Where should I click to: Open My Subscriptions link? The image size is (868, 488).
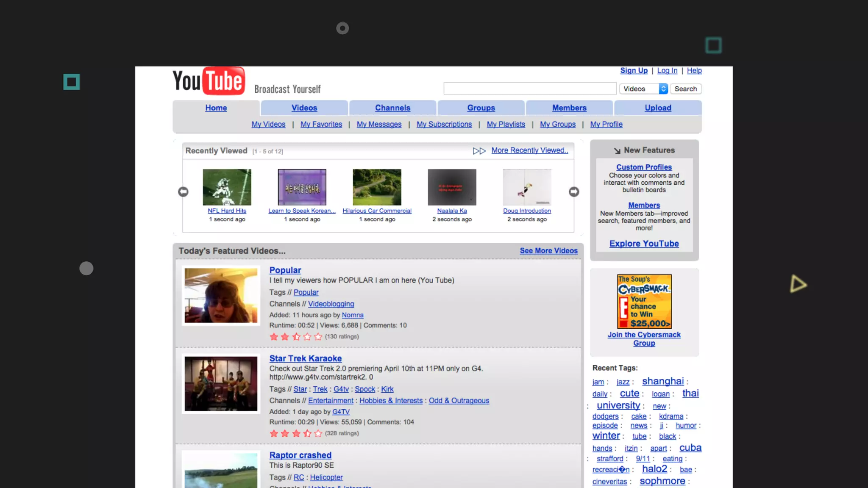(x=444, y=125)
